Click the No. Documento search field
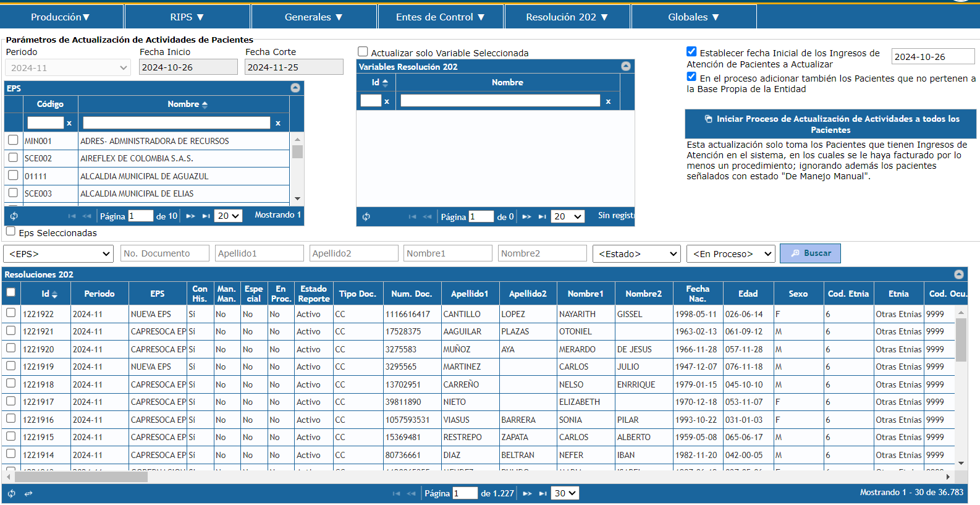Viewport: 980px width, 505px height. [x=164, y=253]
